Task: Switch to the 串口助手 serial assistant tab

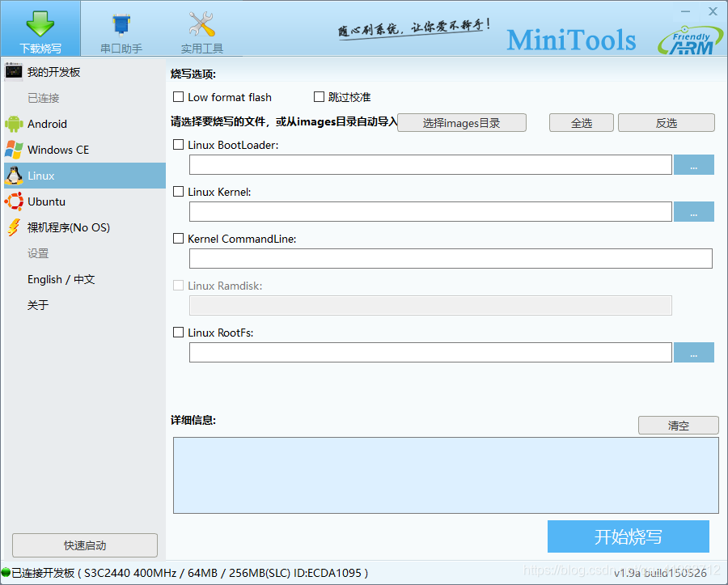Action: [x=121, y=29]
